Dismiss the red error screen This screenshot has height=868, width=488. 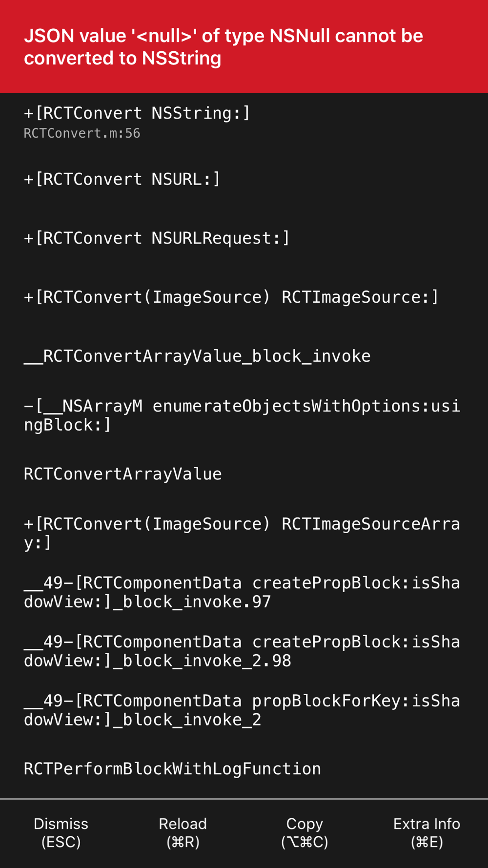(x=61, y=833)
